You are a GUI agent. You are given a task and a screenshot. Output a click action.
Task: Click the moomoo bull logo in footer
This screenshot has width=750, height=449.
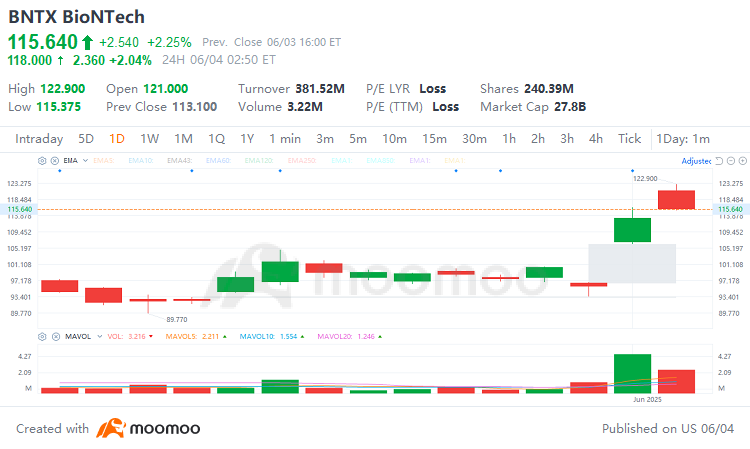click(x=111, y=428)
